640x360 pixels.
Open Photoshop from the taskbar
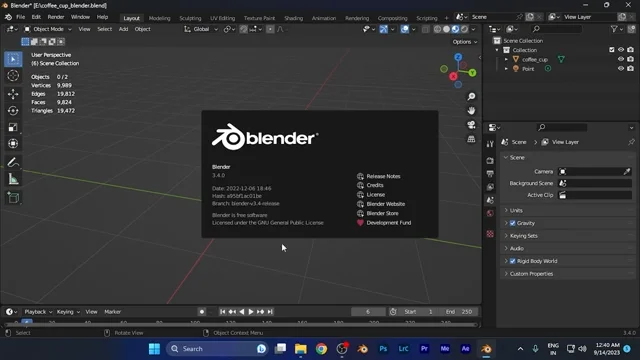tap(383, 349)
